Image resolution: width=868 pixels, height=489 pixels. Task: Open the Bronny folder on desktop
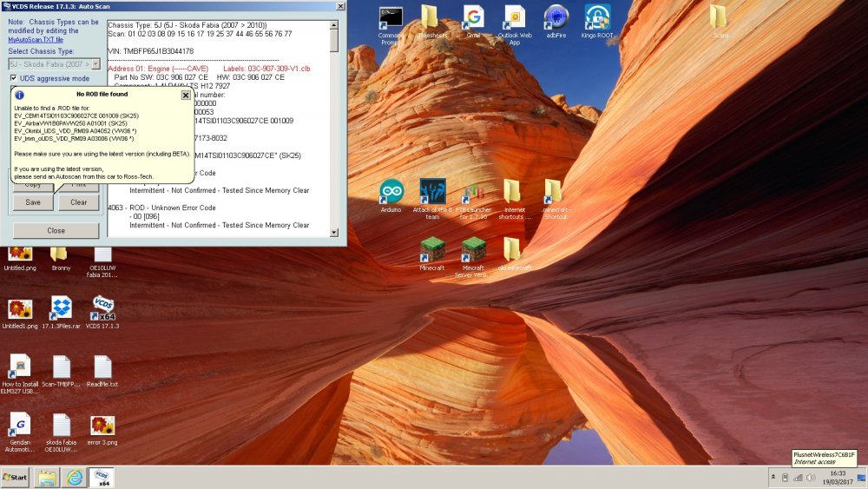(61, 259)
